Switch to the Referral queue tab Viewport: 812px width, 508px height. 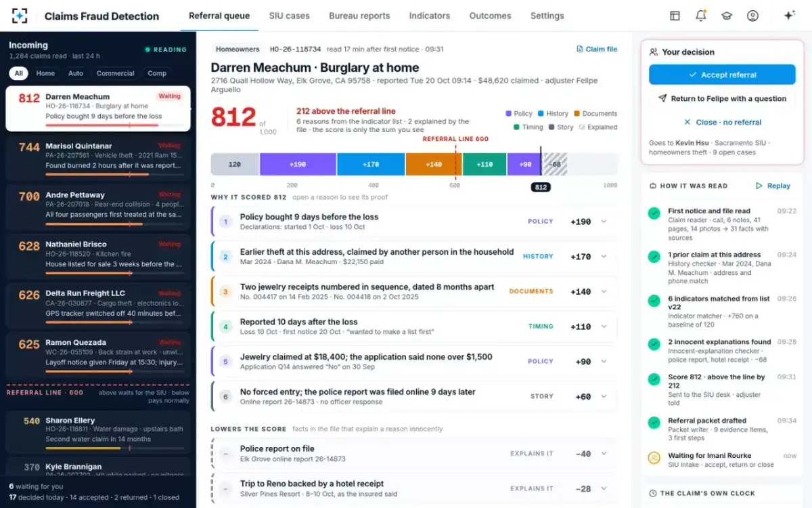point(219,16)
